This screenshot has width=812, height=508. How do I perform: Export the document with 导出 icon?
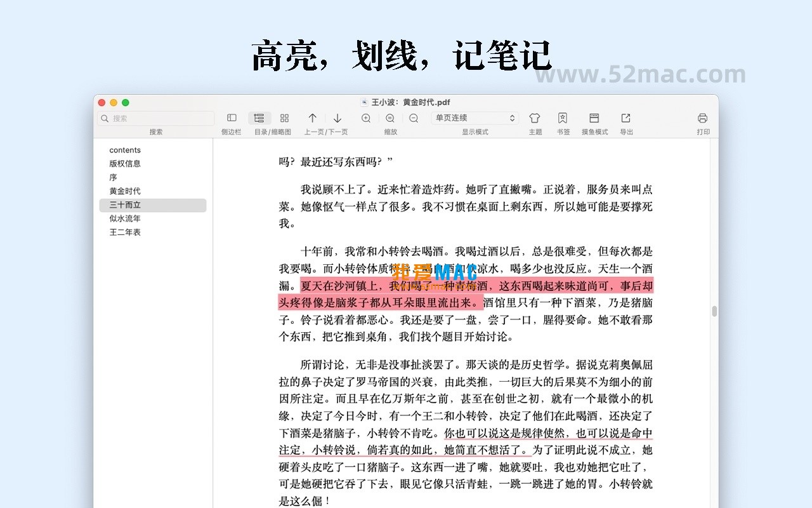(626, 118)
